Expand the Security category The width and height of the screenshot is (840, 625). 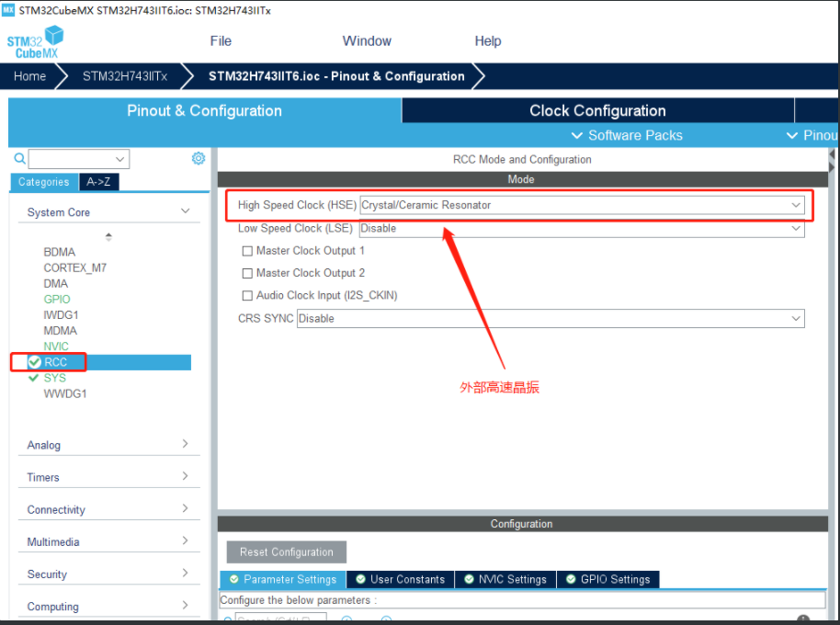109,574
